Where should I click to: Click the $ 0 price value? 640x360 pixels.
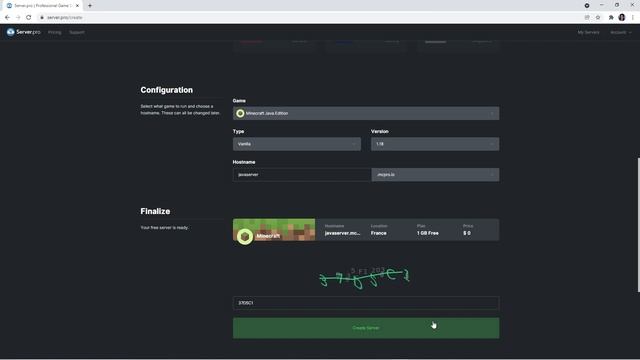coord(467,233)
